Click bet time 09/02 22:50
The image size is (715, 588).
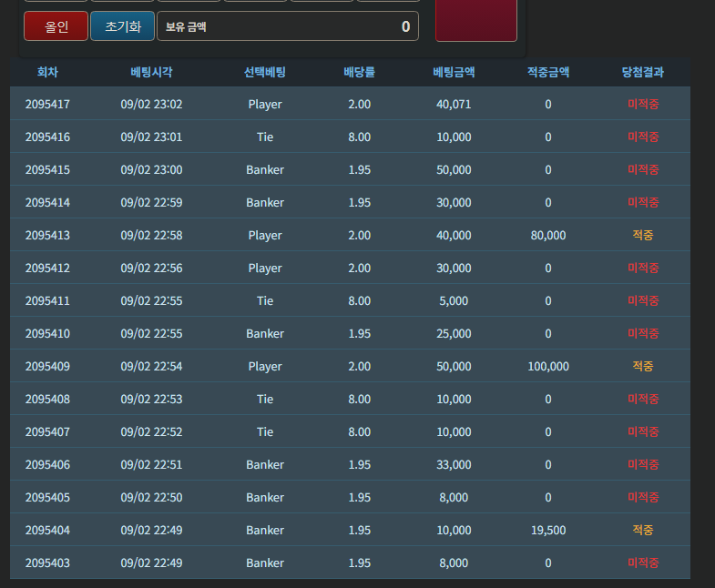(151, 498)
